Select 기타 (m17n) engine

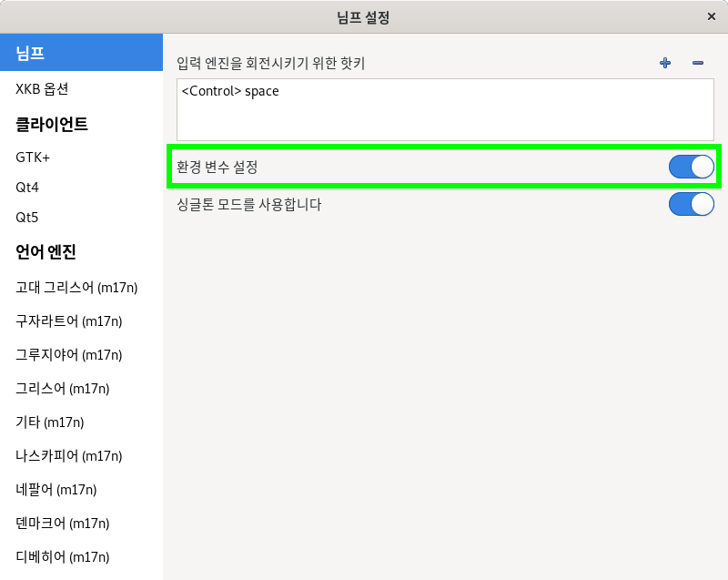click(x=81, y=422)
